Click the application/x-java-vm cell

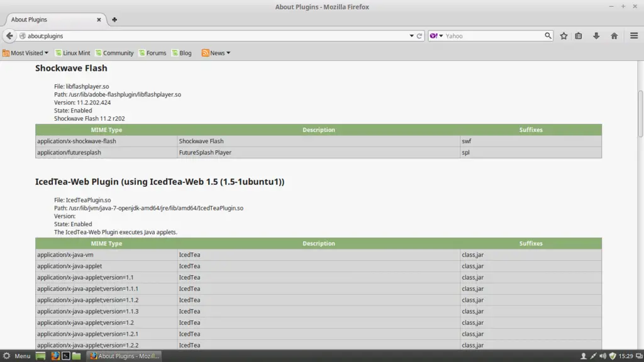(x=106, y=255)
